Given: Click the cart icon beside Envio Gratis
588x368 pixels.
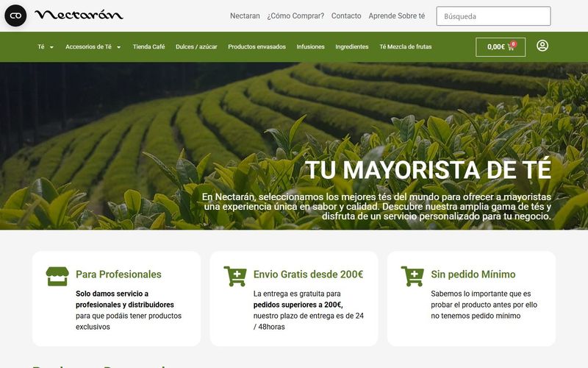Looking at the screenshot, I should [235, 276].
